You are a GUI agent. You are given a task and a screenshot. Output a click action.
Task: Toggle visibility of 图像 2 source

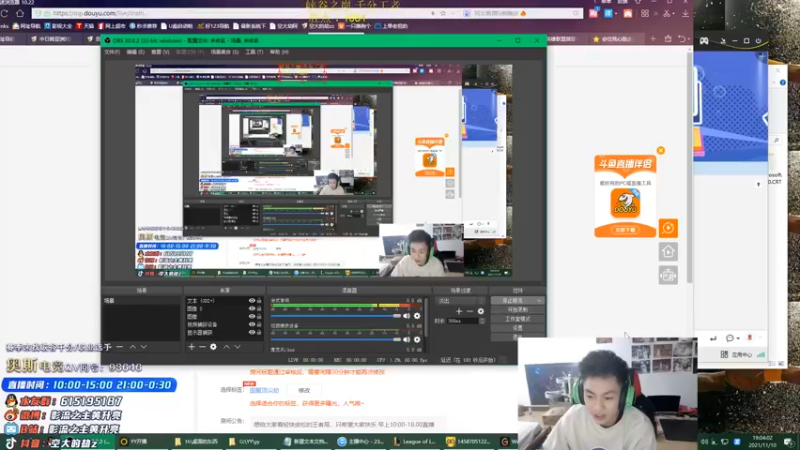click(x=252, y=309)
